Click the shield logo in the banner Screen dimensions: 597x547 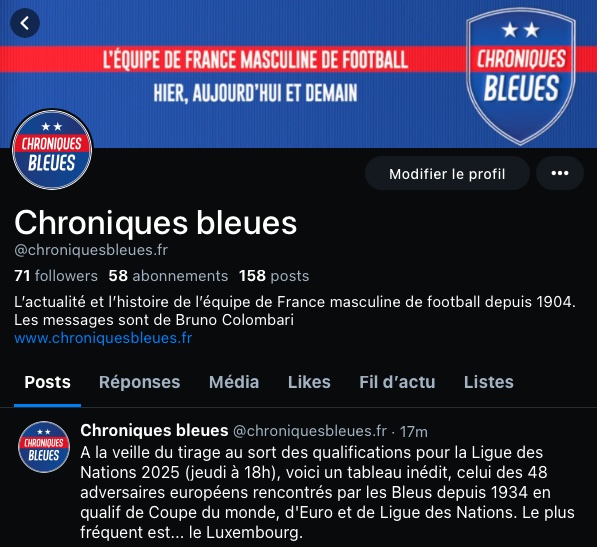point(521,76)
